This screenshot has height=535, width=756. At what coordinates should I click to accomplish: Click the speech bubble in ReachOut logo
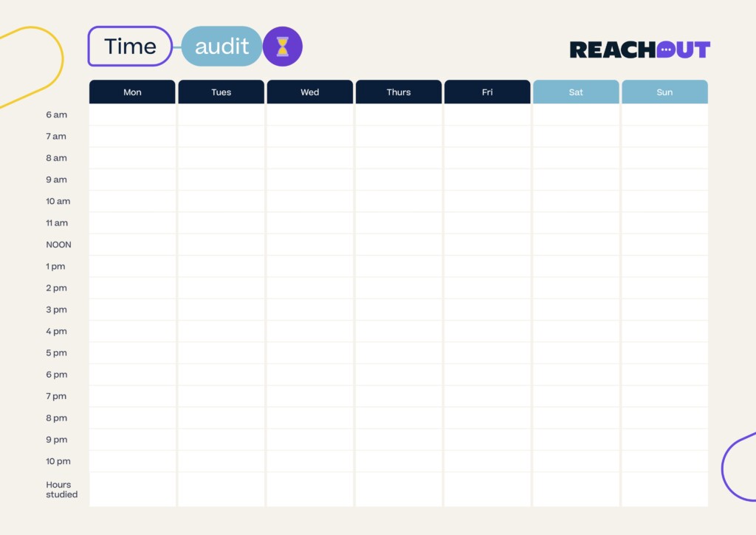click(x=666, y=50)
